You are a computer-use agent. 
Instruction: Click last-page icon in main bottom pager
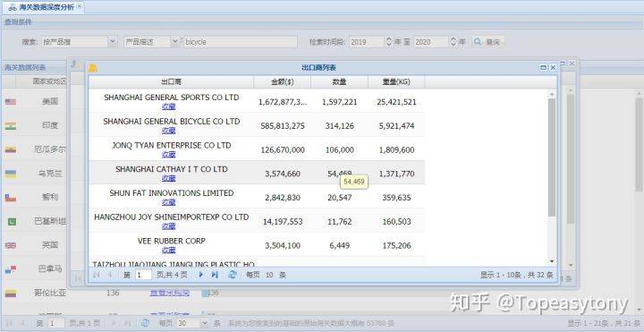pyautogui.click(x=128, y=323)
